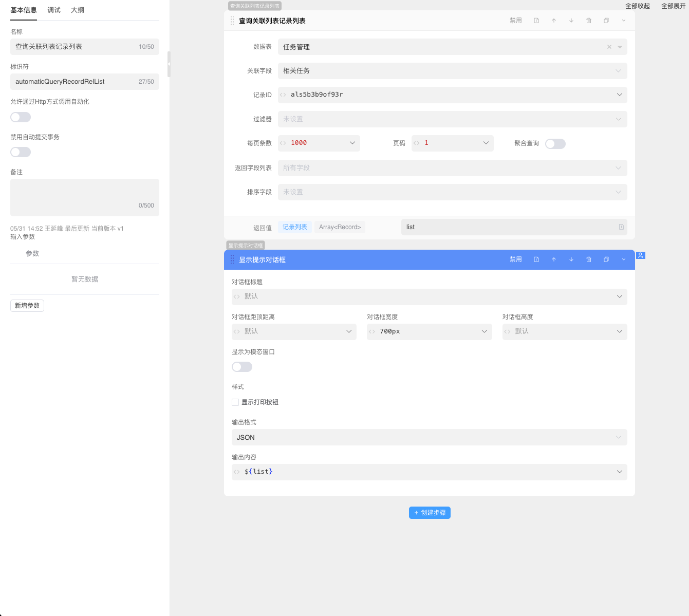Expand the 关联字段 相关任务 dropdown
Viewport: 689px width, 616px height.
coord(452,71)
